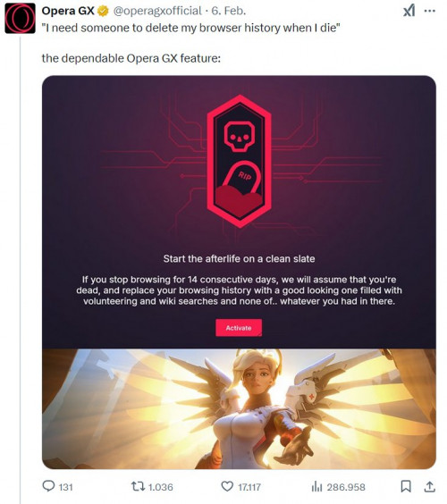Open the three-dot more options menu
447x504 pixels.
tap(430, 11)
